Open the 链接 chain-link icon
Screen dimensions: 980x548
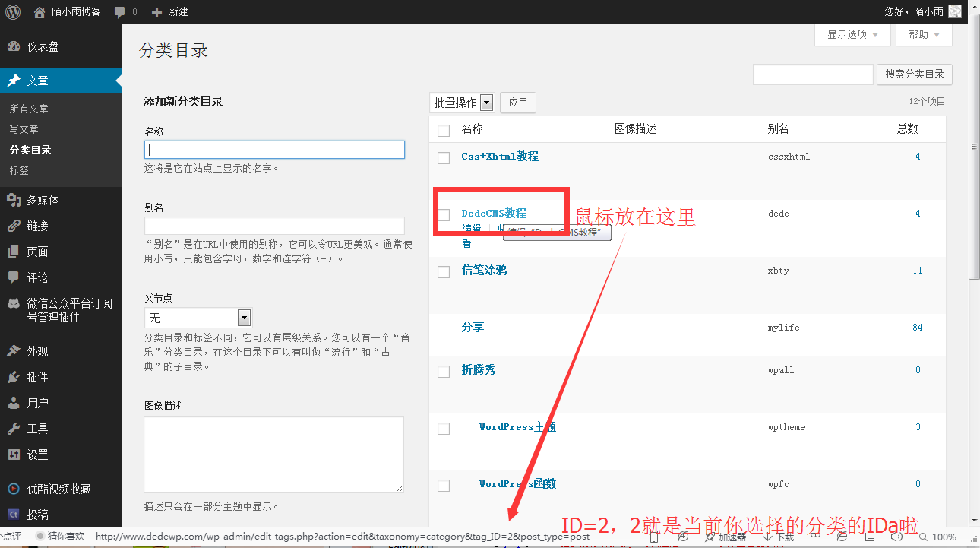coord(14,226)
